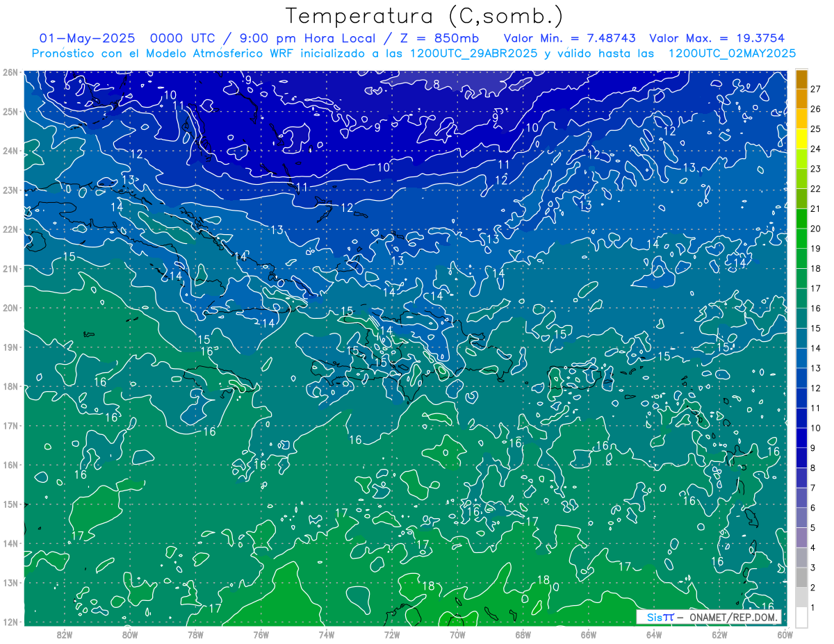Click the 19N latitude axis label

tap(10, 347)
